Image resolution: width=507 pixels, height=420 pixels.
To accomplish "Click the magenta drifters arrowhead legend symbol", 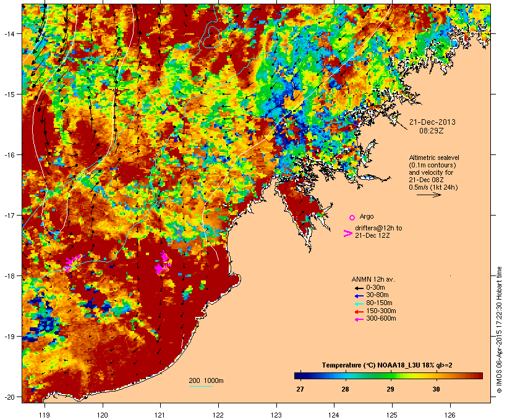I will pos(347,233).
